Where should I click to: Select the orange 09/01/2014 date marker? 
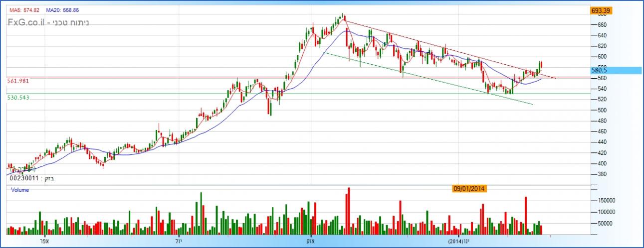point(468,189)
